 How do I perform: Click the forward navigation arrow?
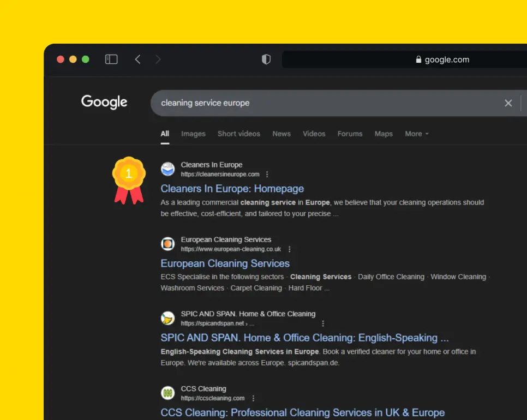point(158,59)
